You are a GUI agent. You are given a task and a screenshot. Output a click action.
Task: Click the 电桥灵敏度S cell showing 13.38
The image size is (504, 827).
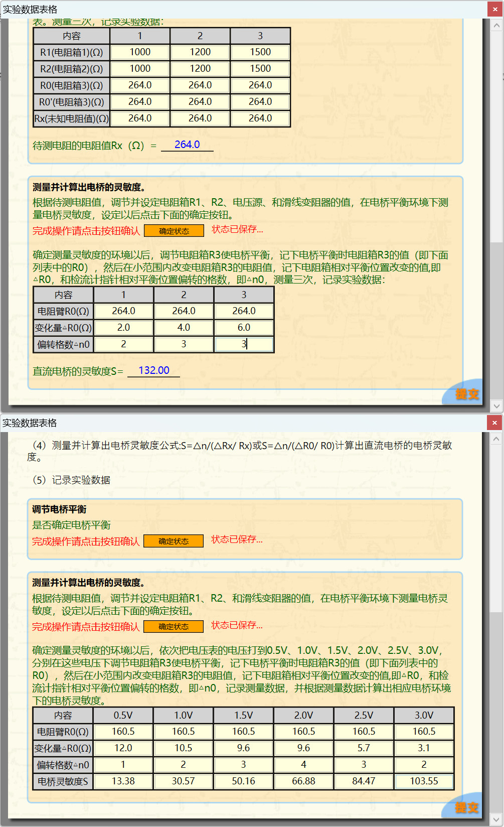point(123,781)
